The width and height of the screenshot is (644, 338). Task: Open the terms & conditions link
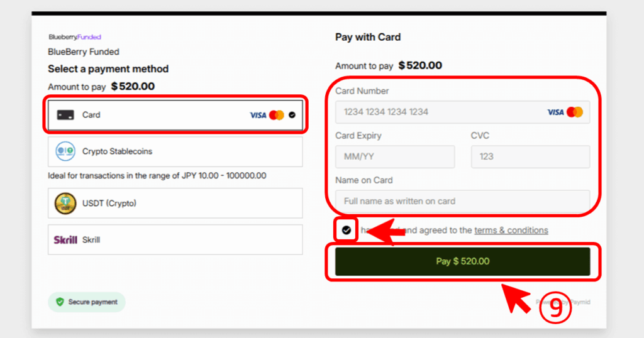click(x=511, y=230)
